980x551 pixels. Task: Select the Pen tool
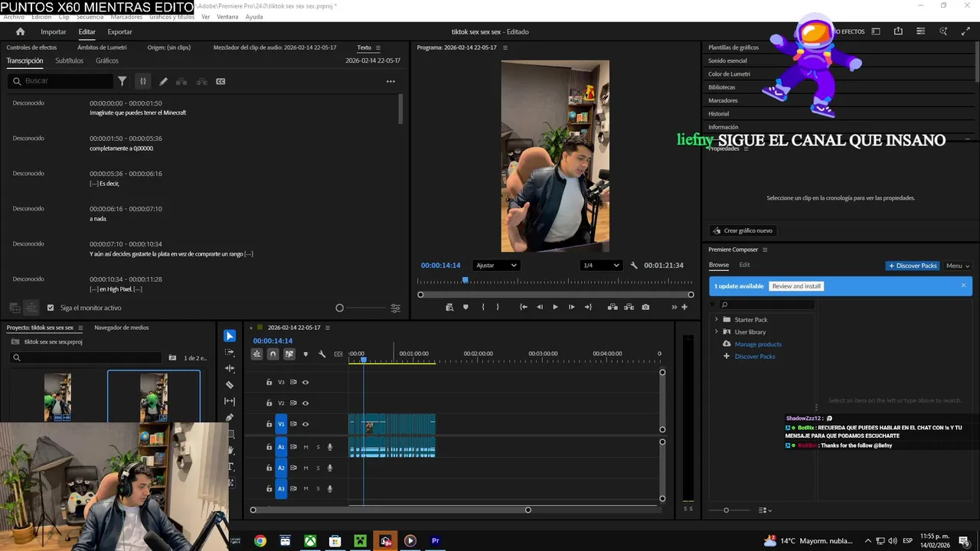(x=230, y=417)
